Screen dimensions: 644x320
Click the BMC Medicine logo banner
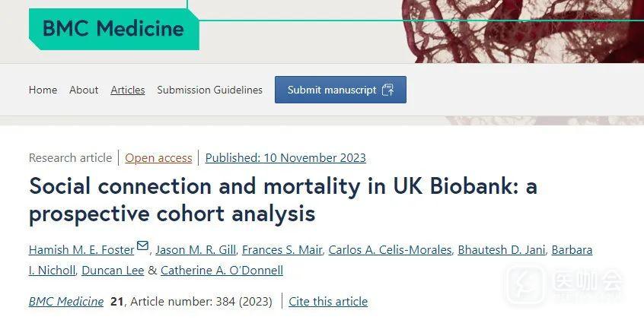click(113, 29)
